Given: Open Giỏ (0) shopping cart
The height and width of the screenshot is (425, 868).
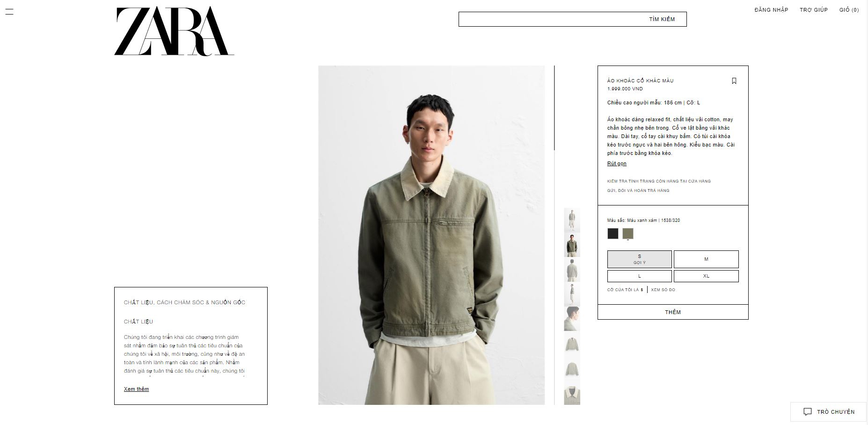Looking at the screenshot, I should pos(849,10).
